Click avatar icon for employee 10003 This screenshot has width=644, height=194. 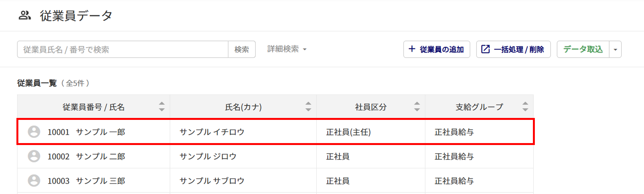[34, 181]
